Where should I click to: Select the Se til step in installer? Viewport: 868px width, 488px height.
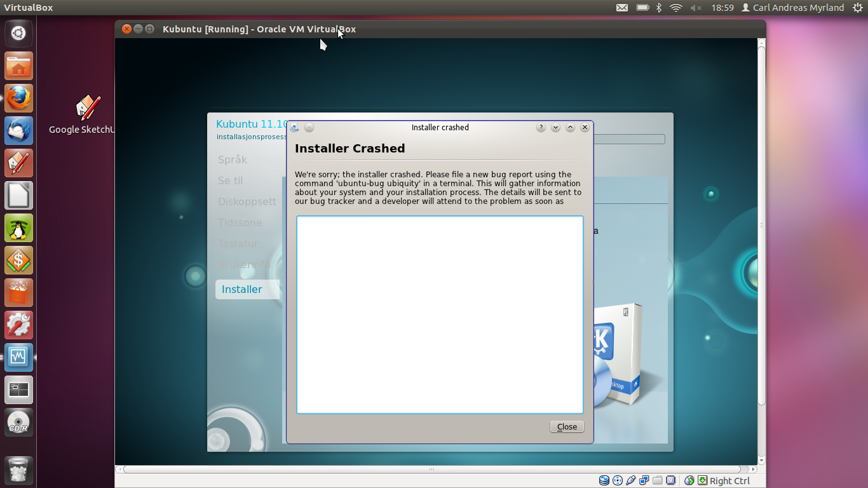pyautogui.click(x=230, y=180)
